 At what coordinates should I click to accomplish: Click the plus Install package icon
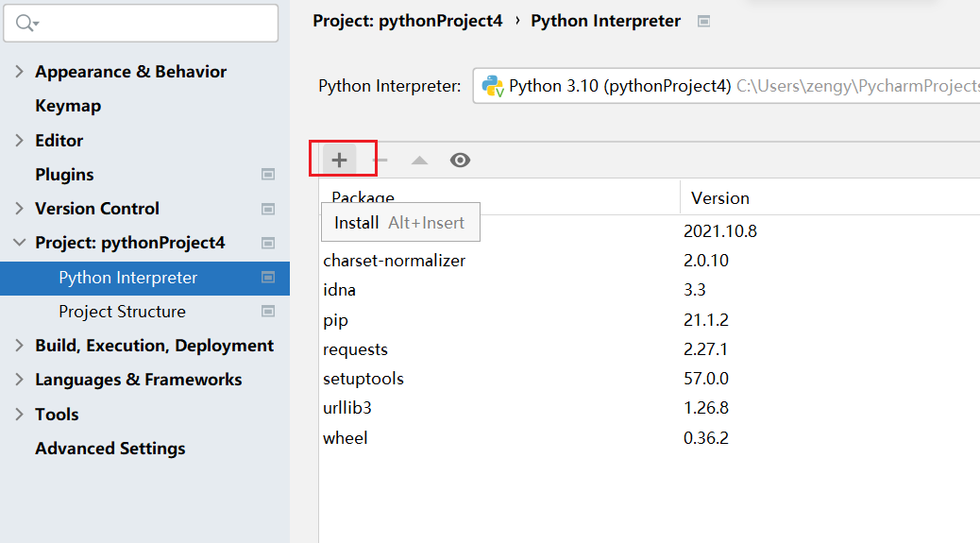(339, 161)
